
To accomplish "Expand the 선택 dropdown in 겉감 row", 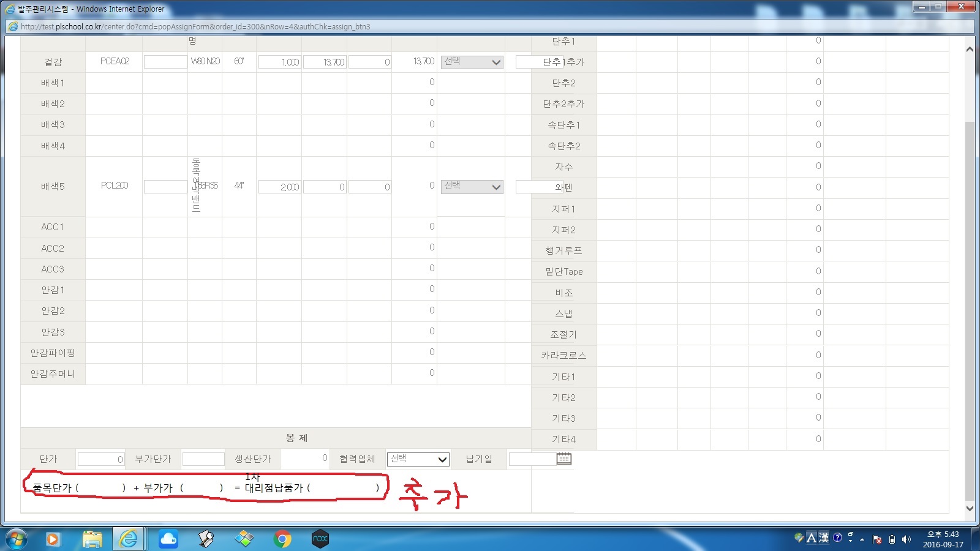I will click(x=472, y=62).
